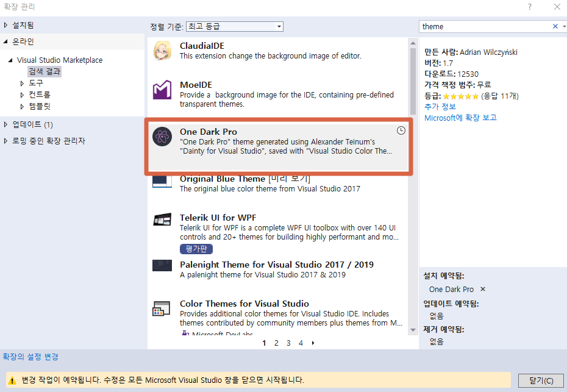Open the 정렬 기준 sort dropdown
The image size is (567, 392).
[x=234, y=26]
